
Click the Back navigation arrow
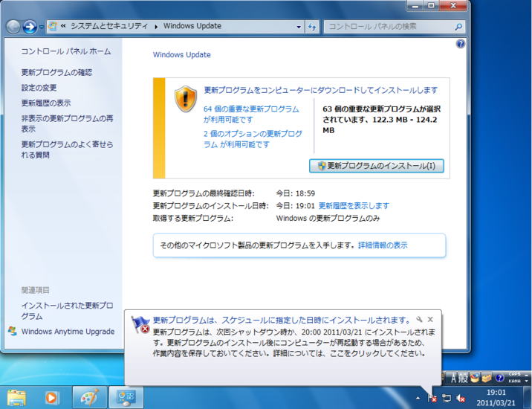(13, 27)
